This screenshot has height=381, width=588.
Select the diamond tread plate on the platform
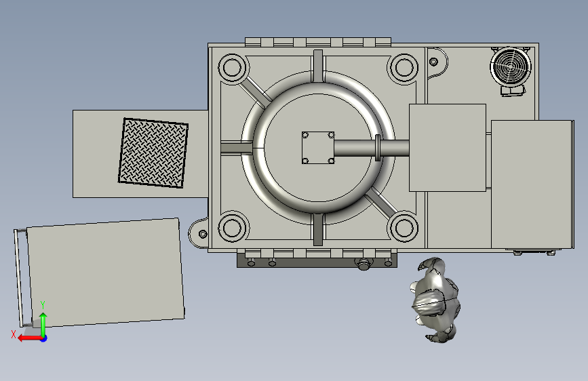pyautogui.click(x=153, y=153)
